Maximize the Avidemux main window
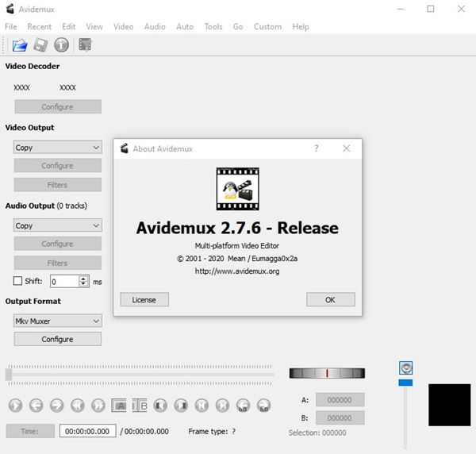 tap(431, 9)
